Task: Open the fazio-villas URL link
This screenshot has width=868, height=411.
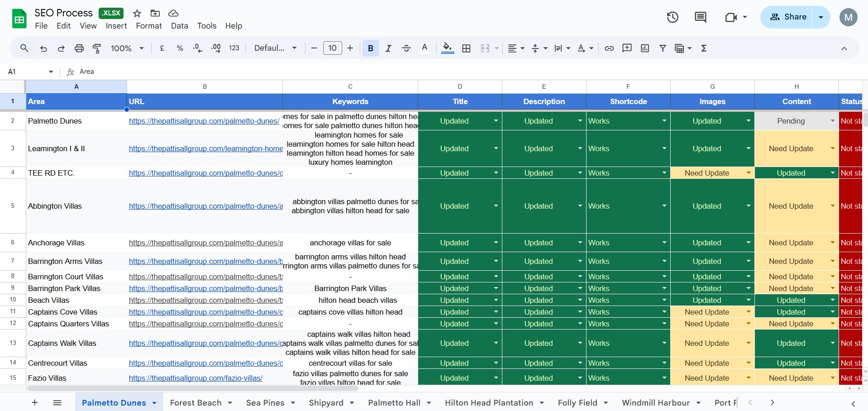Action: coord(196,378)
